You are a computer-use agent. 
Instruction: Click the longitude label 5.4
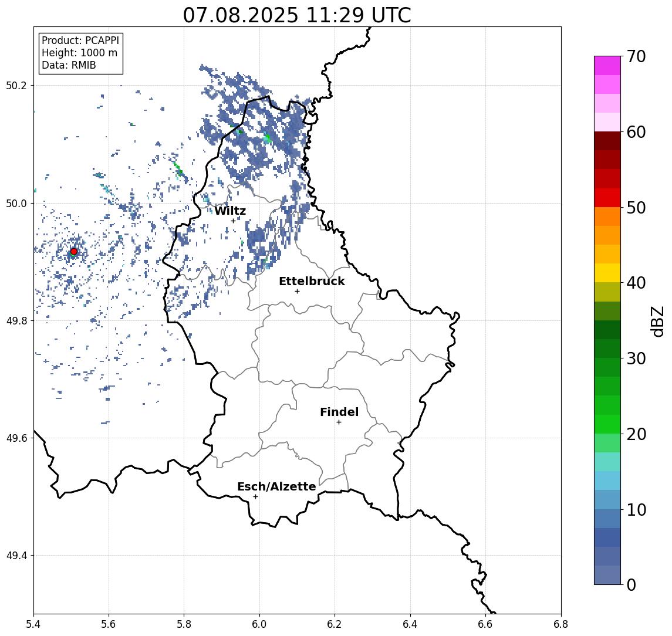click(x=33, y=624)
